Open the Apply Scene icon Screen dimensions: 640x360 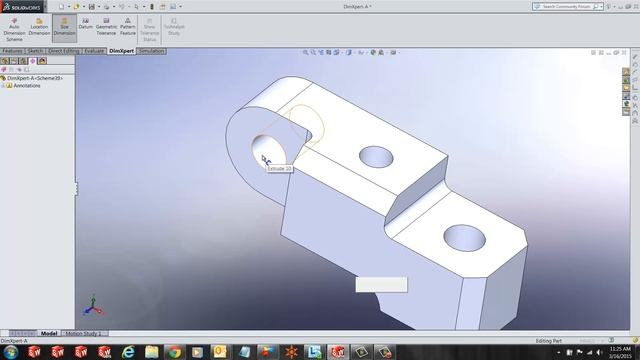point(381,52)
